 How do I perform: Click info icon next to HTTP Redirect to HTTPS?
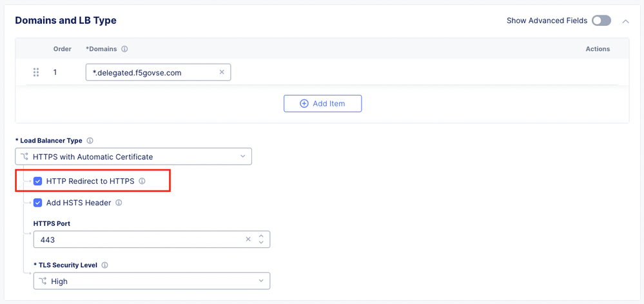(142, 181)
